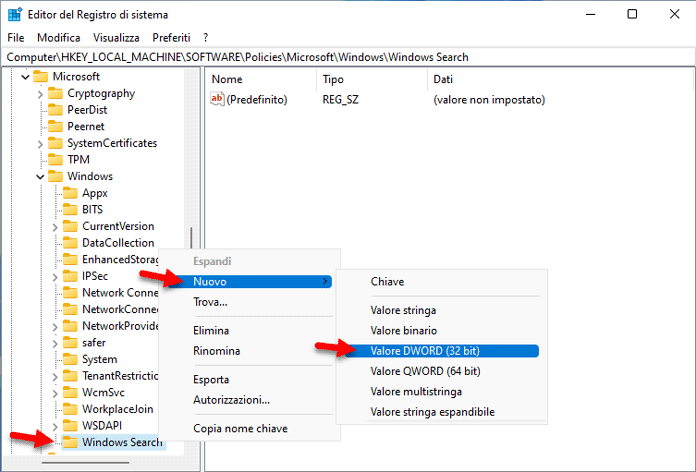Open the Preferiti menu
696x472 pixels.
pyautogui.click(x=170, y=37)
